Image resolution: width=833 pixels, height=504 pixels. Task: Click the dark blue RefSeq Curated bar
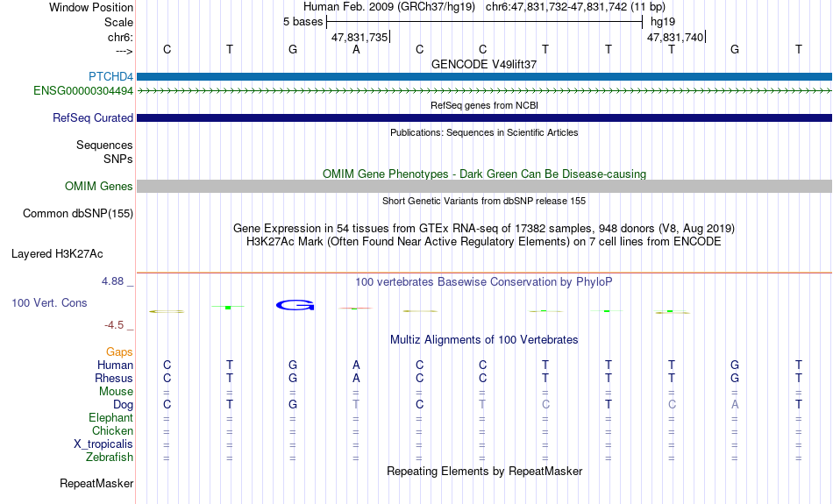484,118
